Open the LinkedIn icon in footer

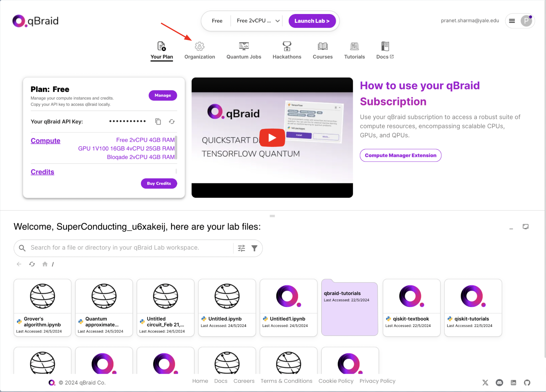click(513, 383)
